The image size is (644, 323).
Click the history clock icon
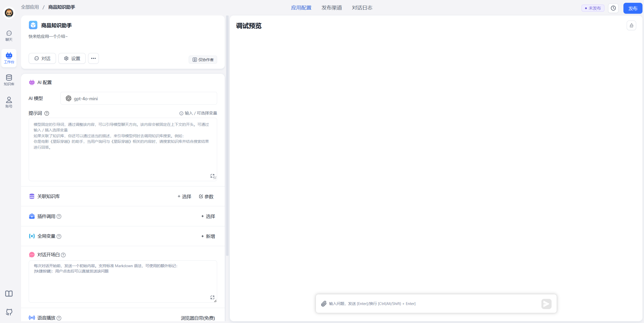(613, 8)
